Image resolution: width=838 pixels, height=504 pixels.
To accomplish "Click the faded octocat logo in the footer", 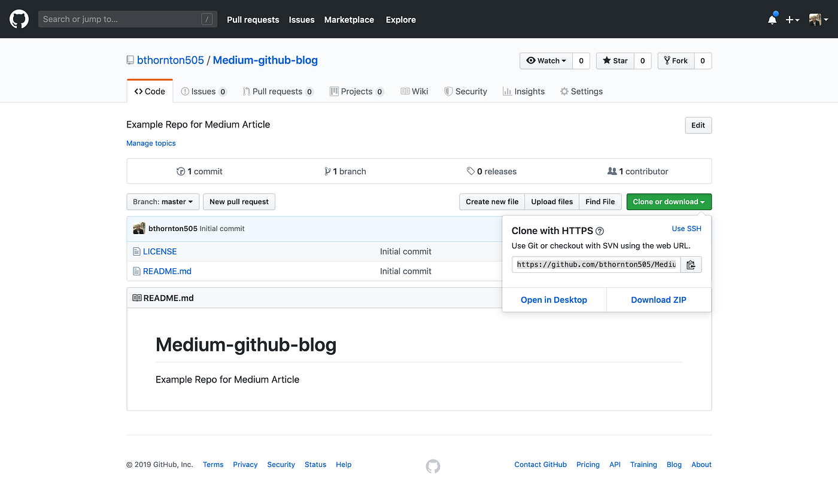I will click(x=433, y=466).
